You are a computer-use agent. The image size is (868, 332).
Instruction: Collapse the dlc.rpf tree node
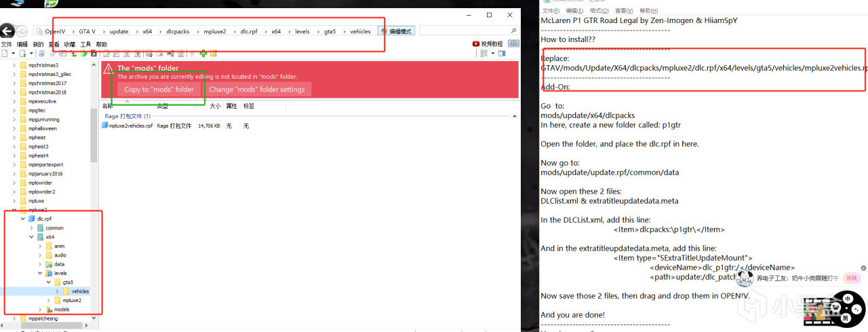23,219
